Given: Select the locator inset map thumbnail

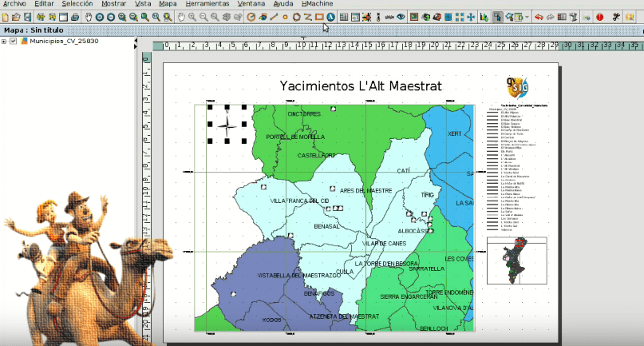Looking at the screenshot, I should pos(516,260).
